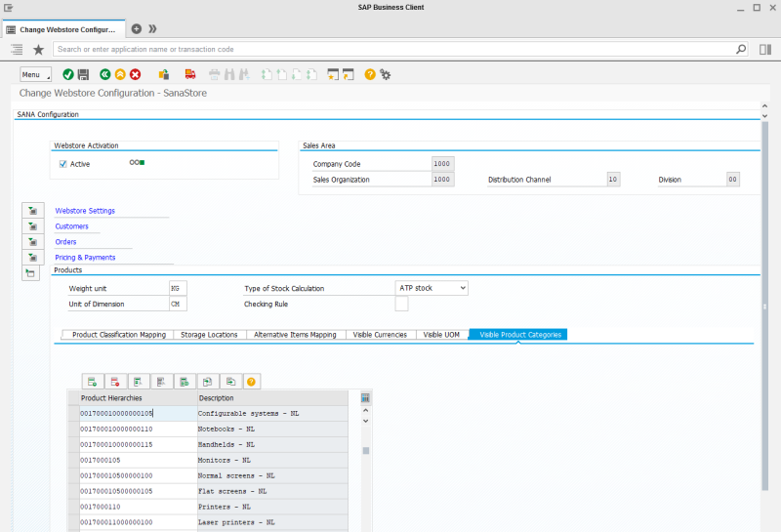781x532 pixels.
Task: Open new tab with the plus icon
Action: 137,29
